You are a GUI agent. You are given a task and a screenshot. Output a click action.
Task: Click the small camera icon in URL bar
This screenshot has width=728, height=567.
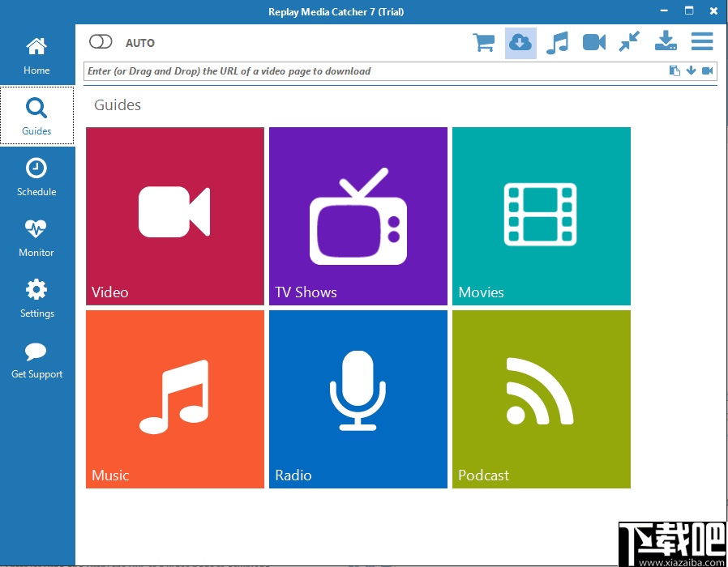pyautogui.click(x=708, y=70)
